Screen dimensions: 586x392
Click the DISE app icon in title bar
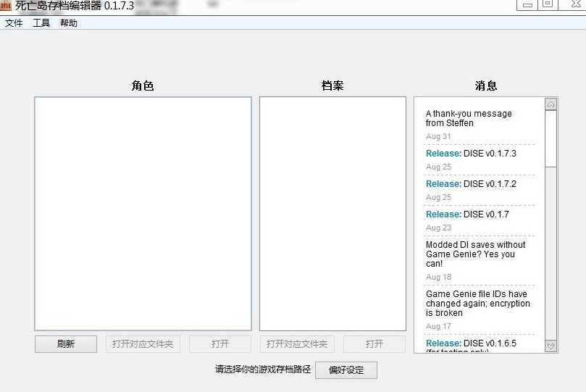tap(6, 5)
